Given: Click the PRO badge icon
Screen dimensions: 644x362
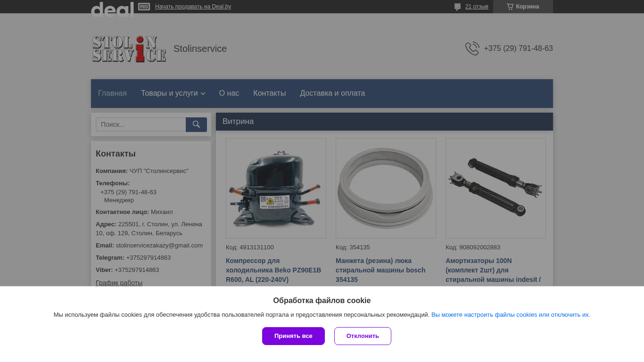Looking at the screenshot, I should [144, 7].
